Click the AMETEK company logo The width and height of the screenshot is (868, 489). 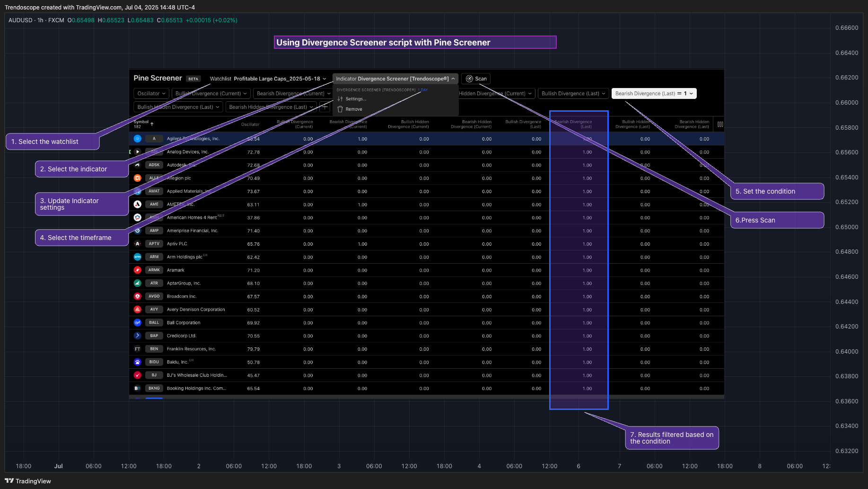(137, 204)
